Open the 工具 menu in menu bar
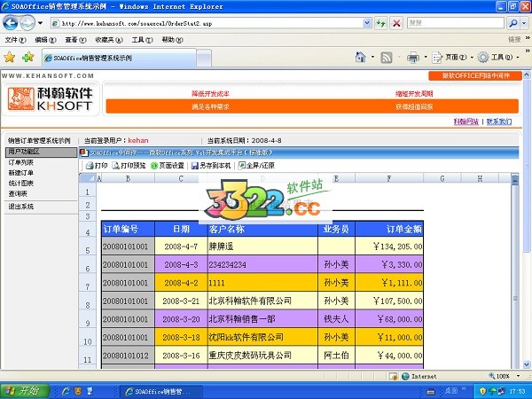The height and width of the screenshot is (399, 532). tap(142, 40)
